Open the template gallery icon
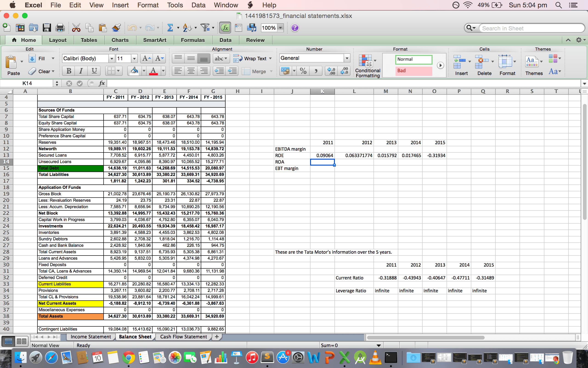Image resolution: width=588 pixels, height=368 pixels. [x=20, y=28]
